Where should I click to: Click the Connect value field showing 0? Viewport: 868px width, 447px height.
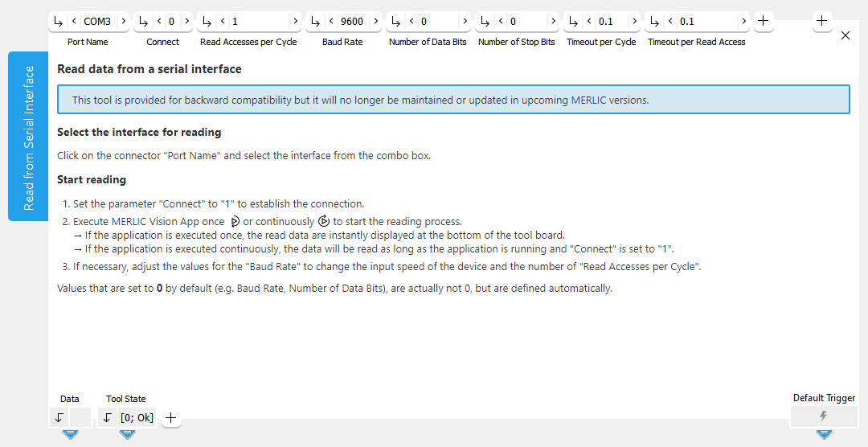point(172,22)
